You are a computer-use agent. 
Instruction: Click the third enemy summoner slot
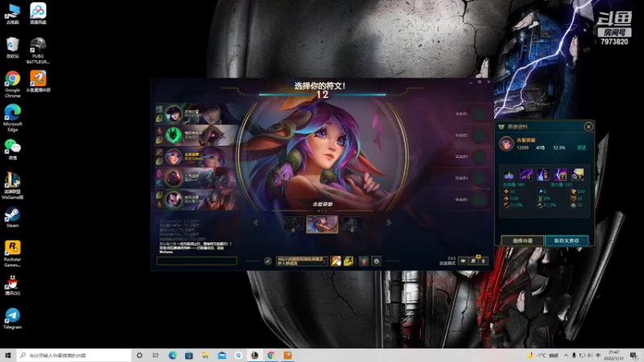point(479,157)
